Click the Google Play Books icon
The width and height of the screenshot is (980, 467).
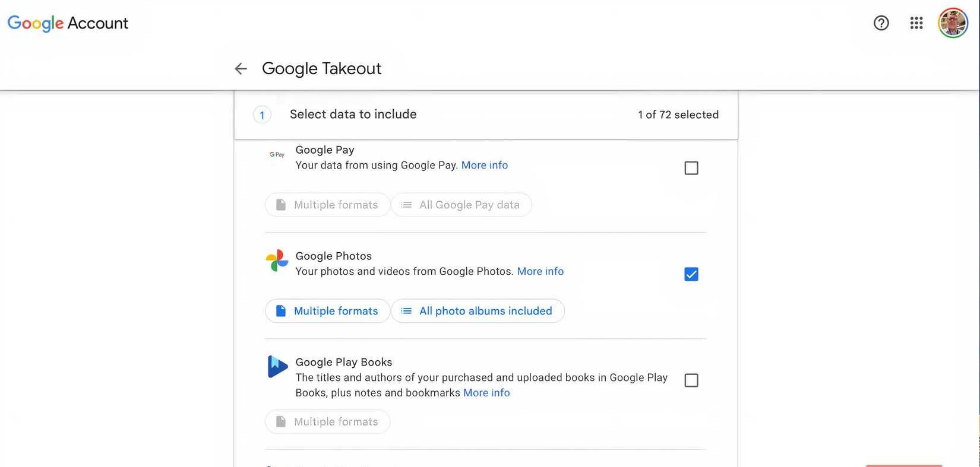pos(277,367)
